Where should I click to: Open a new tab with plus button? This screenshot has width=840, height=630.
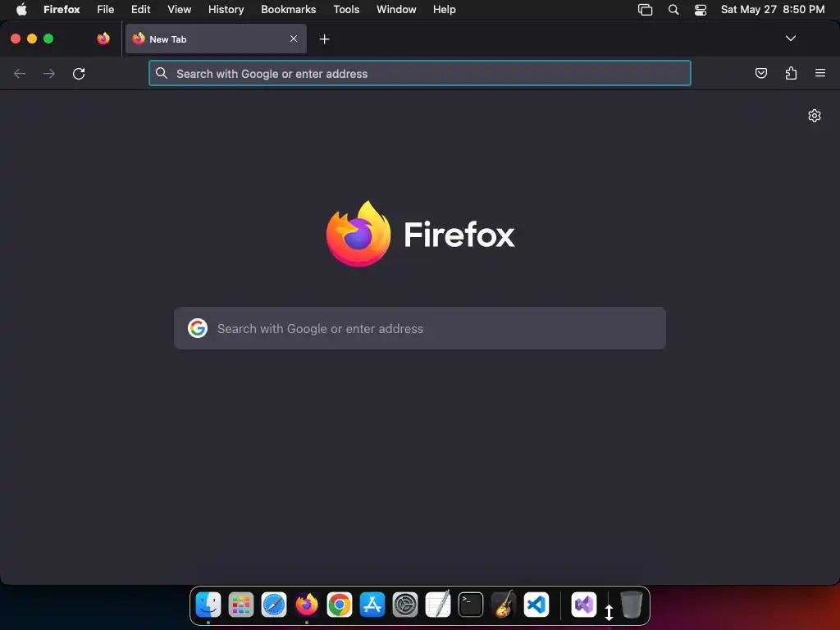click(x=324, y=39)
